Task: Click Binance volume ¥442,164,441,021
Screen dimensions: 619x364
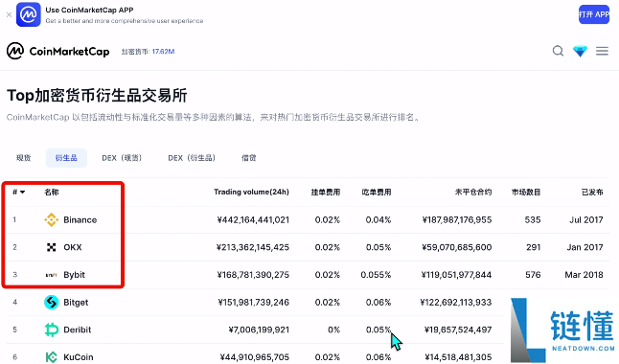Action: (253, 220)
